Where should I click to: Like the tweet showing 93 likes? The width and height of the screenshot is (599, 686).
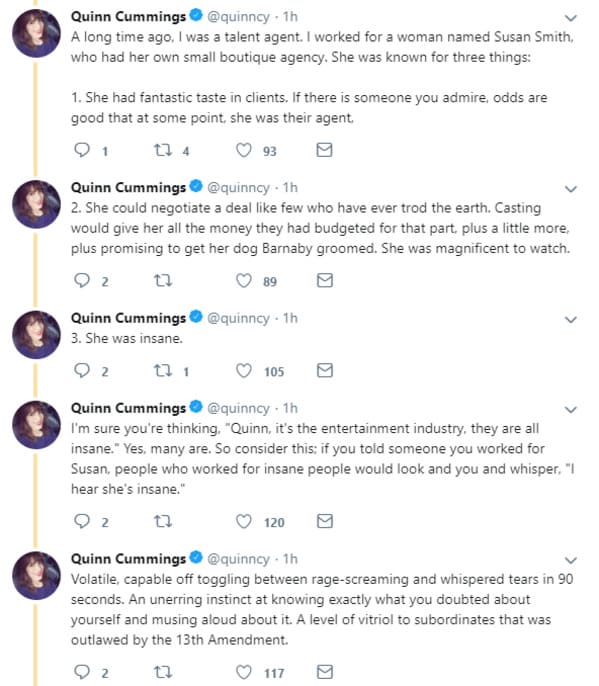click(x=244, y=150)
